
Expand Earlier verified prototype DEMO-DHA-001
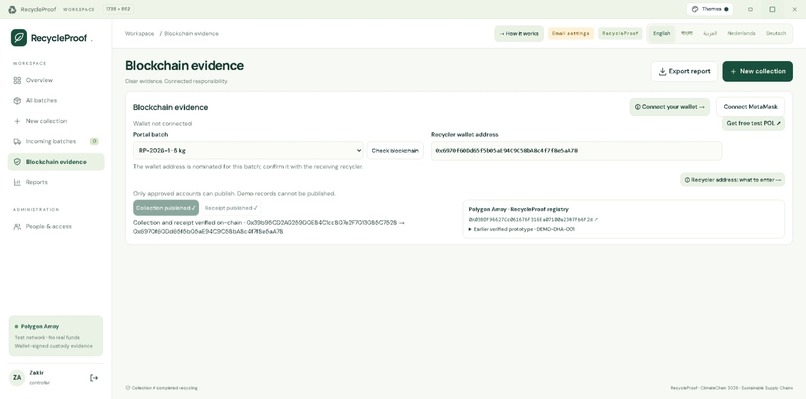522,229
